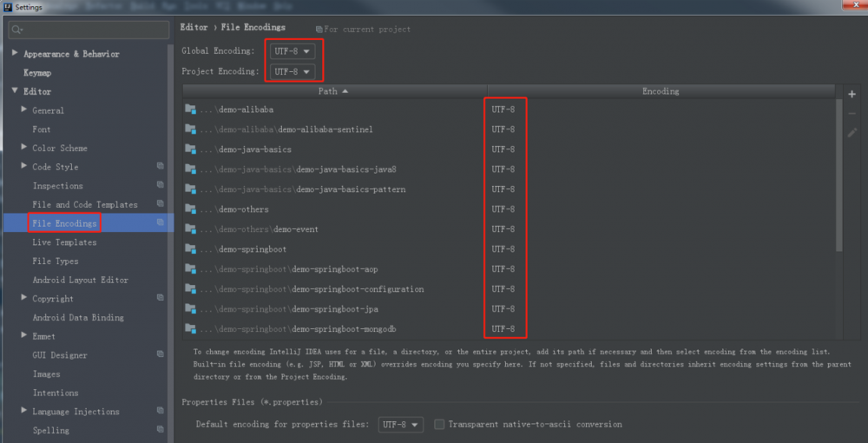Image resolution: width=868 pixels, height=443 pixels.
Task: Click folder icon beside the demo-java-basics root row
Action: [190, 149]
